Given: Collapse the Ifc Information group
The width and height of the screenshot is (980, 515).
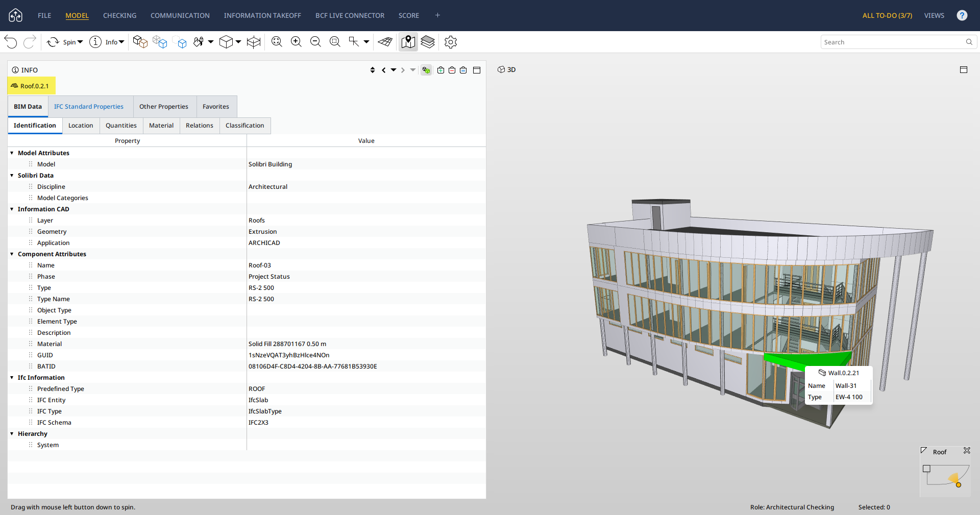Looking at the screenshot, I should [12, 378].
